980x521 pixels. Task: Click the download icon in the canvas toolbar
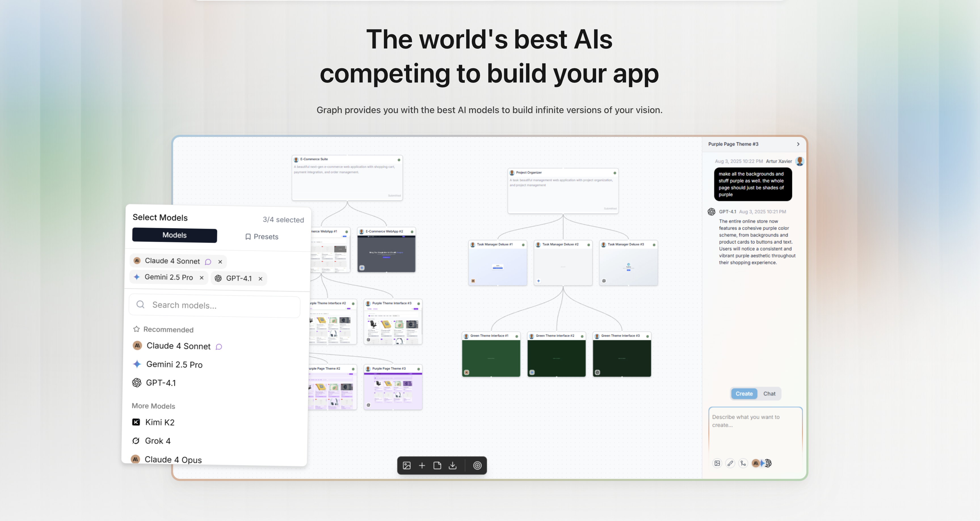[x=452, y=465]
